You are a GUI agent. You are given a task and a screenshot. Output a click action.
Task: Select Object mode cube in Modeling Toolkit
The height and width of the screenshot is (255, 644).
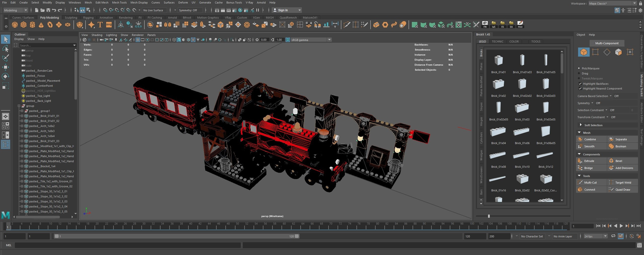click(584, 52)
